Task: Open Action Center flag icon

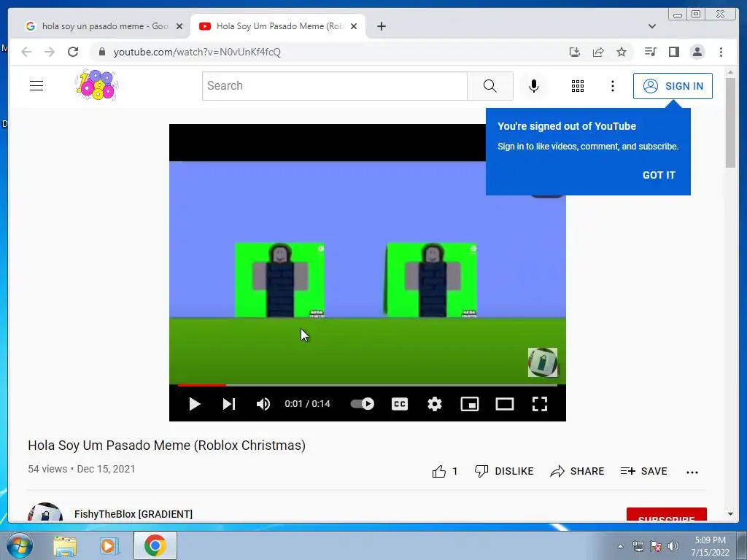Action: [x=656, y=546]
